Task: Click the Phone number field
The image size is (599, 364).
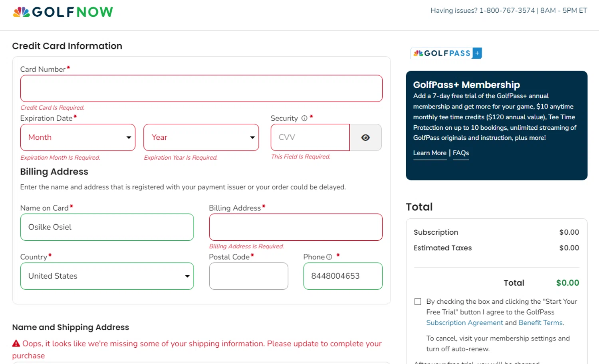Action: 343,276
